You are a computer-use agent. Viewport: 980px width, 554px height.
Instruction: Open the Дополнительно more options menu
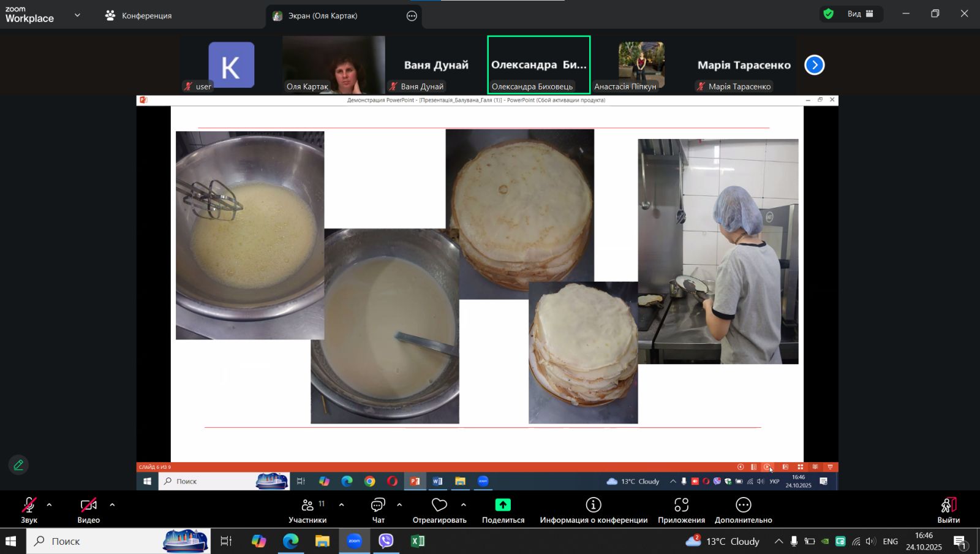click(x=743, y=509)
